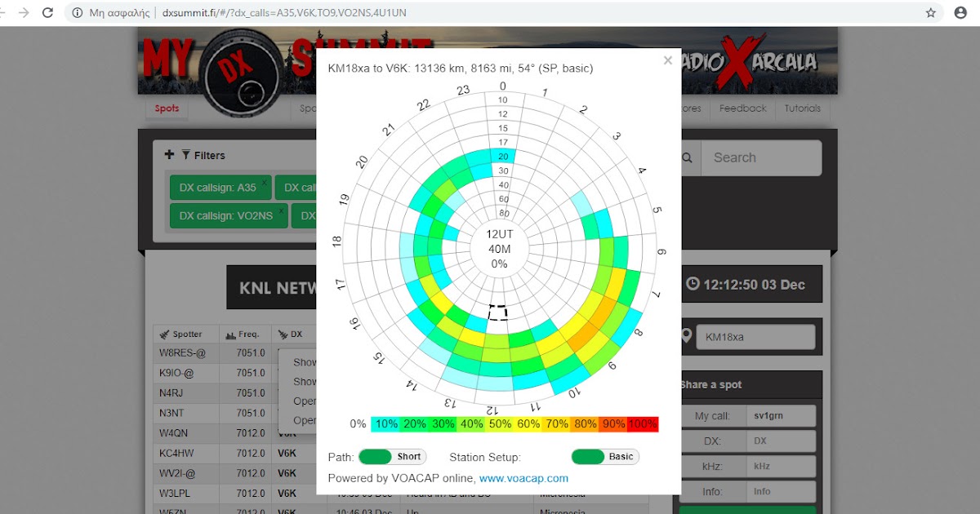Add a new filter with the plus icon

[170, 153]
